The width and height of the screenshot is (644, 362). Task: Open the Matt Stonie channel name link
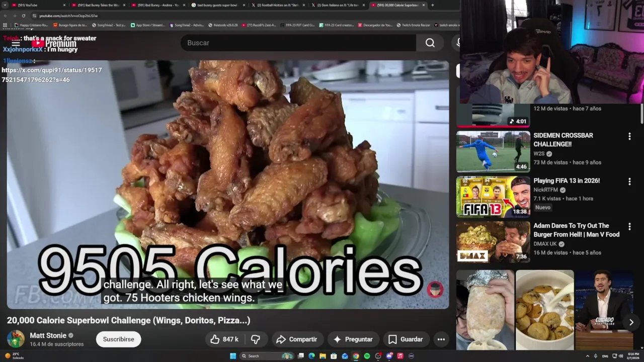(x=48, y=335)
